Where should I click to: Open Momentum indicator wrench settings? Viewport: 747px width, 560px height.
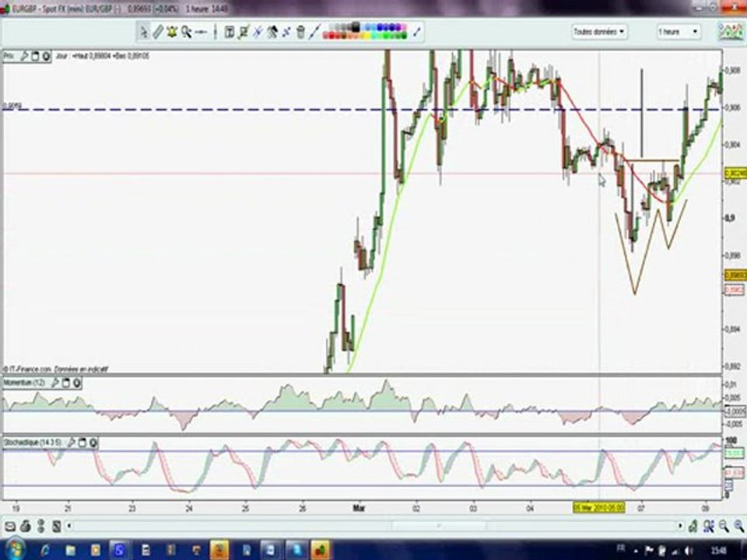54,383
